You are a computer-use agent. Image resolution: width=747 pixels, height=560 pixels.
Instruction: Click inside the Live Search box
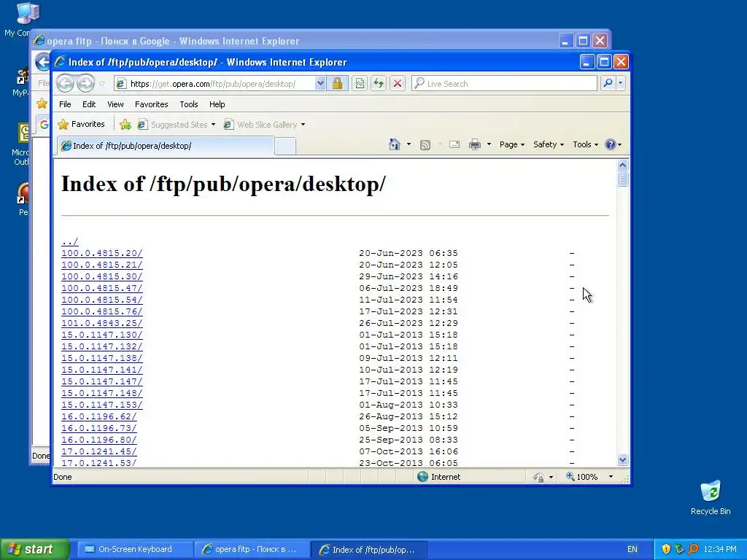tap(505, 84)
